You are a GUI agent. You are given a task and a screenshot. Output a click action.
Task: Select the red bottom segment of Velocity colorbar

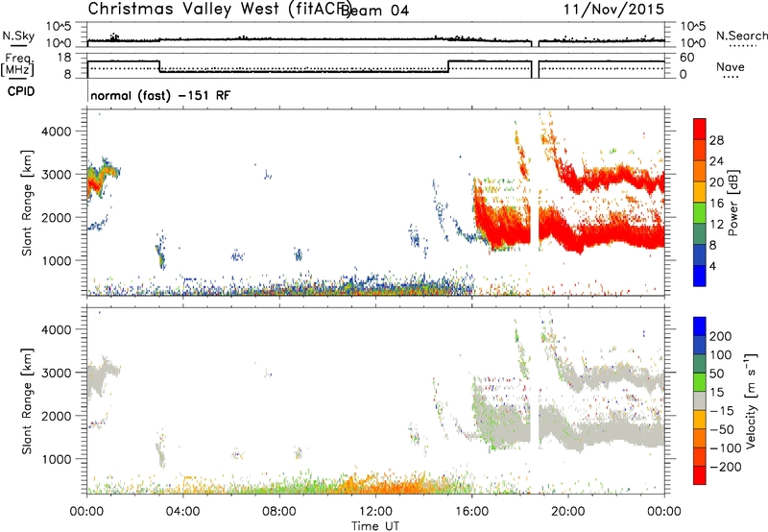[x=700, y=475]
